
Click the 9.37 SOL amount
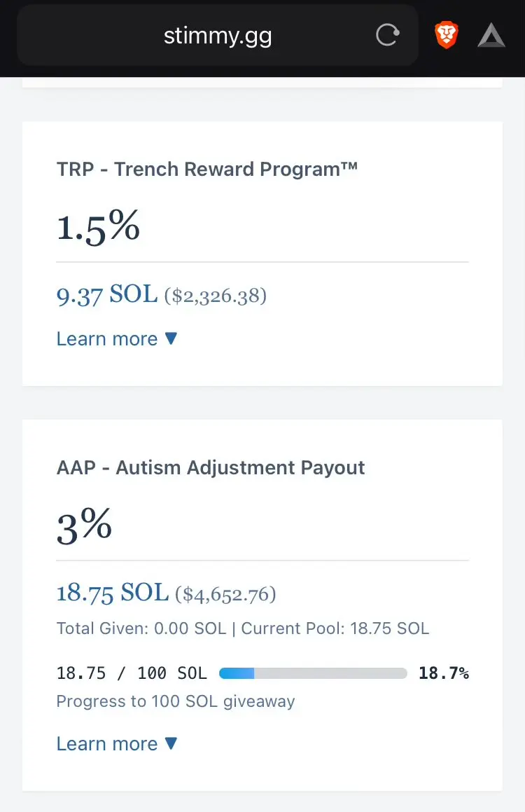click(106, 295)
